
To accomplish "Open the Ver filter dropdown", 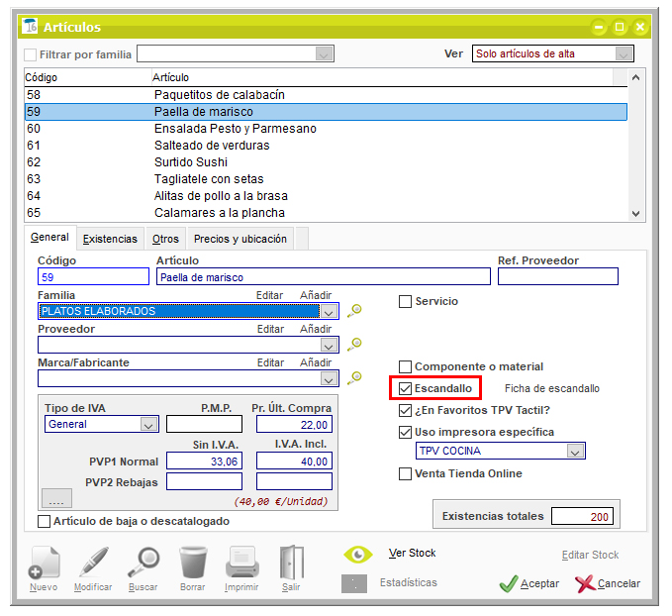I will click(x=624, y=53).
